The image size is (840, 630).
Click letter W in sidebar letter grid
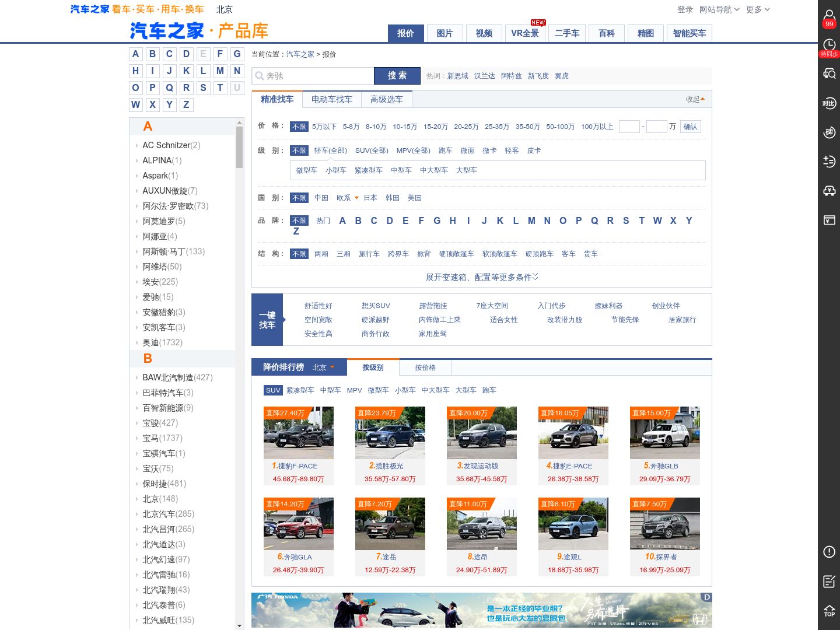point(135,105)
